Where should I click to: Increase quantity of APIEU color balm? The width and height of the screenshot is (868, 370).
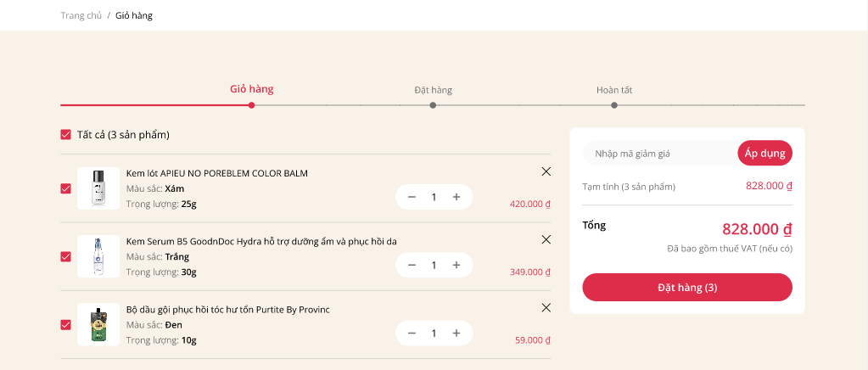456,197
